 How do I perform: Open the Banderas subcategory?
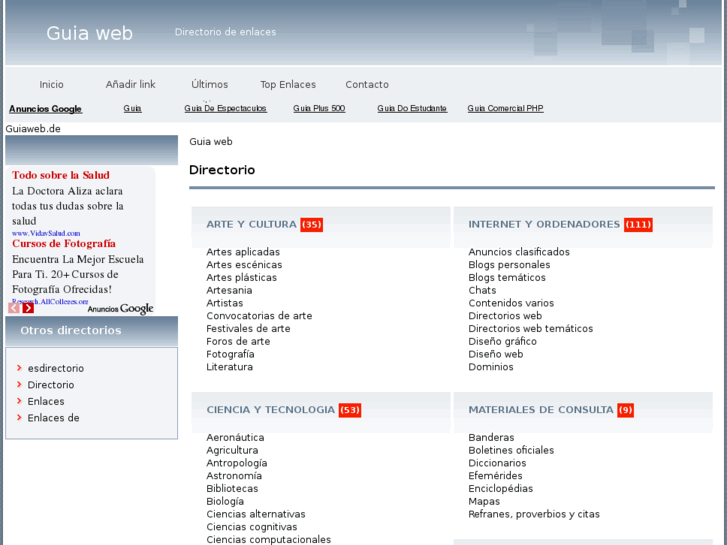pyautogui.click(x=491, y=437)
